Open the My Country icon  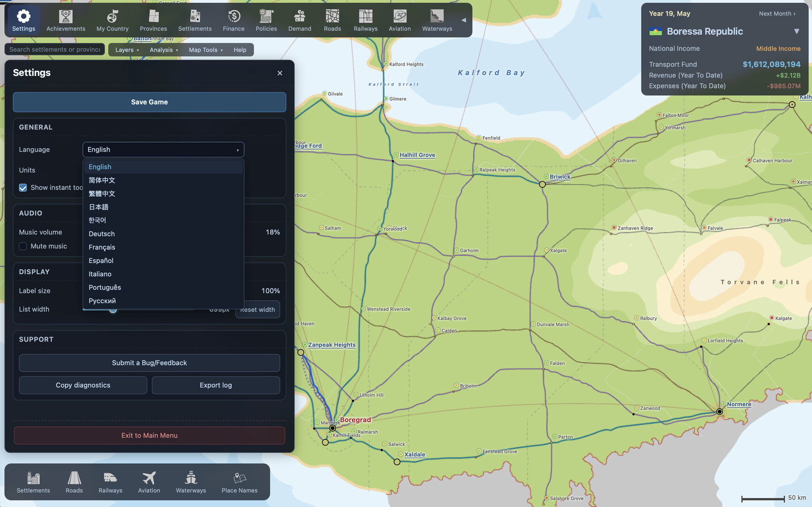point(113,21)
